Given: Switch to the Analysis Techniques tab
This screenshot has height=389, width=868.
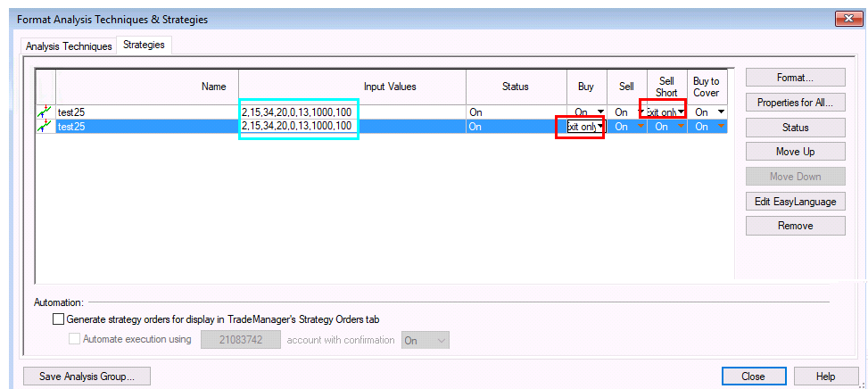Looking at the screenshot, I should tap(69, 46).
